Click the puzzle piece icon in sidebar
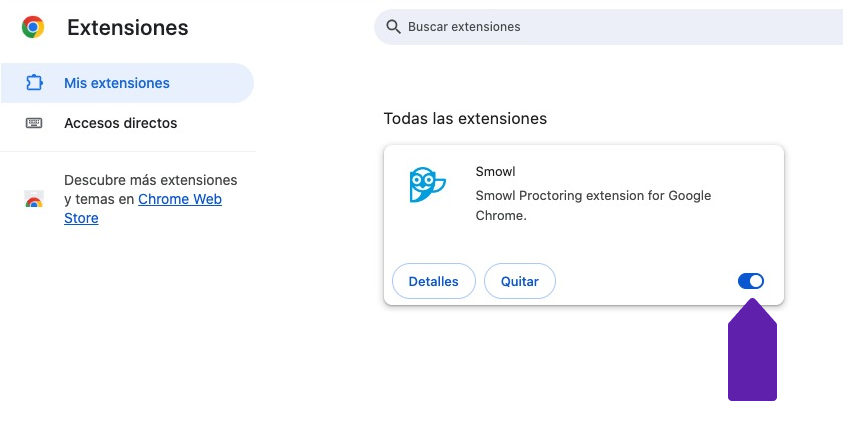This screenshot has height=431, width=843. point(34,83)
